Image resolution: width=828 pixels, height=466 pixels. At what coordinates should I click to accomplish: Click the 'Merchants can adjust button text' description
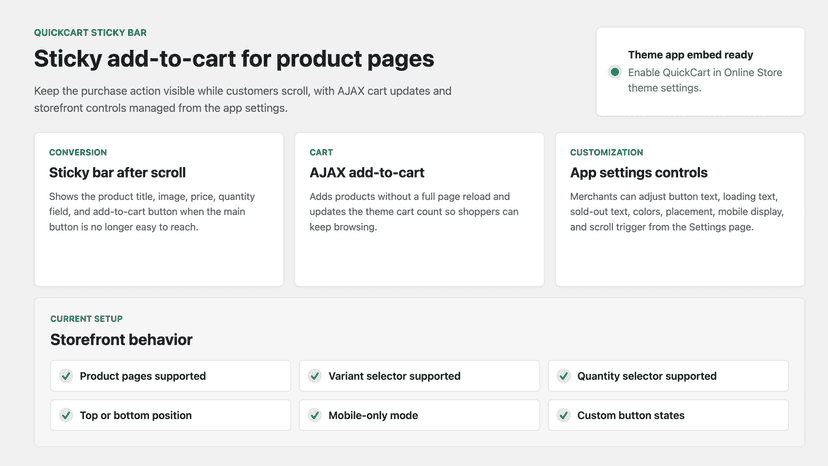677,211
